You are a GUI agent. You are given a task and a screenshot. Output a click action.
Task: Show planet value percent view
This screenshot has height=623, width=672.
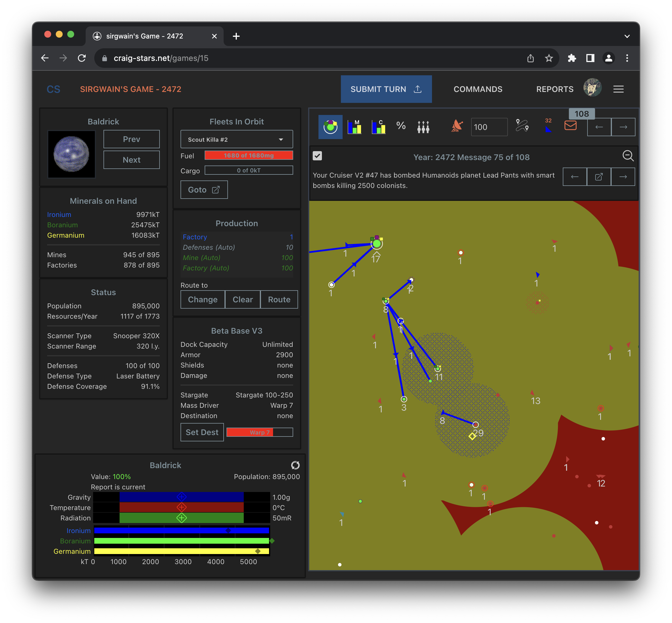point(401,126)
